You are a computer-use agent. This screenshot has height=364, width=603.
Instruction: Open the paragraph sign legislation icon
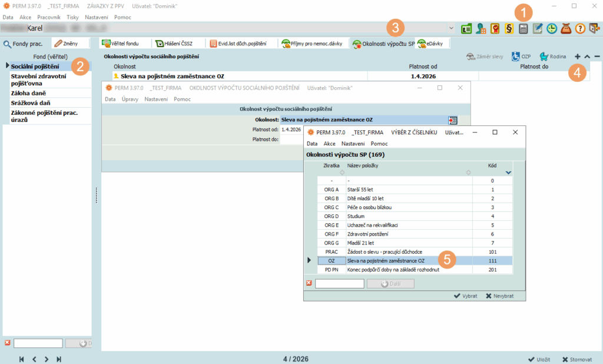[509, 28]
